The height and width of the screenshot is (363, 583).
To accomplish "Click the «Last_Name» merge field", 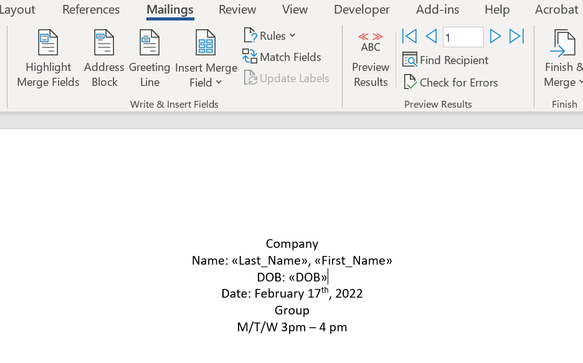I will [271, 260].
